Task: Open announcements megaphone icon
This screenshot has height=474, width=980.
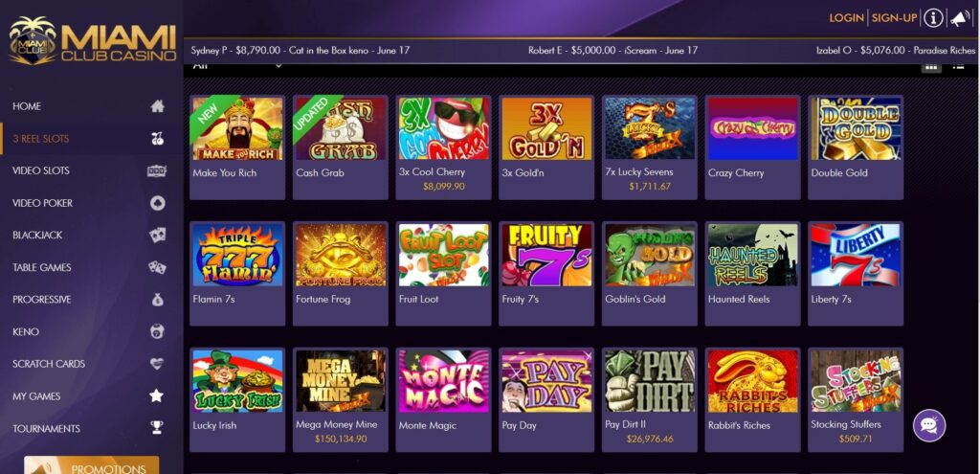Action: click(x=960, y=18)
